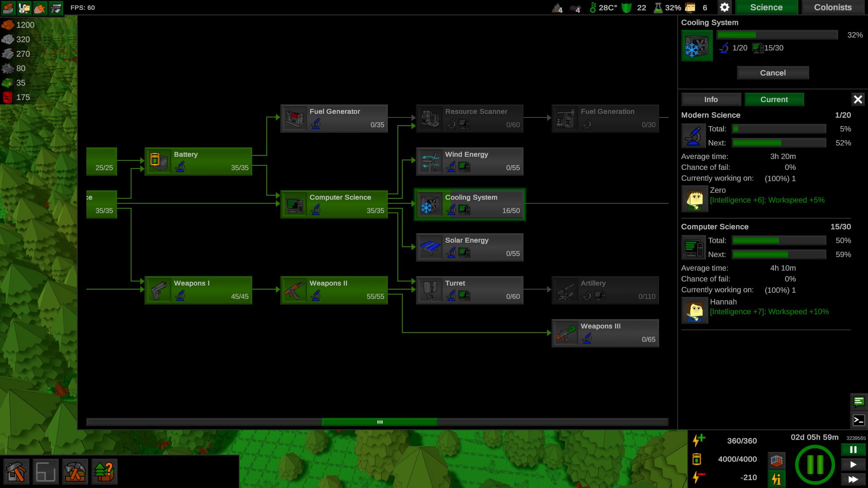
Task: Select the Wind Energy research node
Action: coord(469,161)
